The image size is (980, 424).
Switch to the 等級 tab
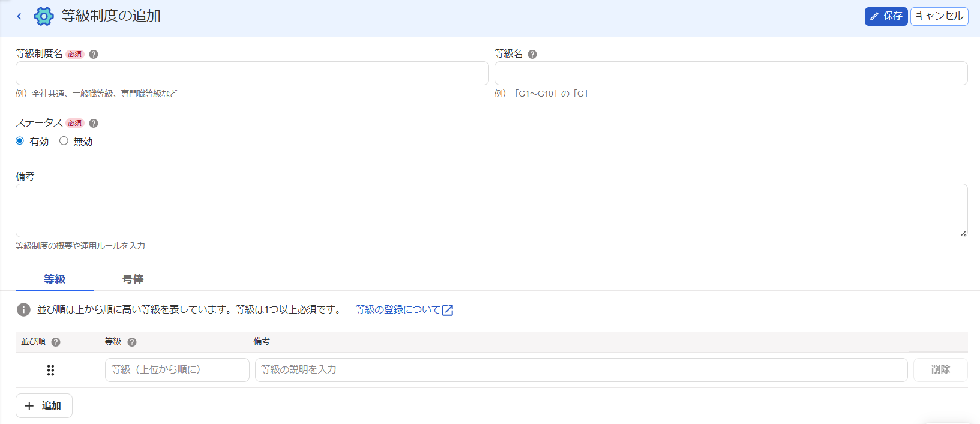pos(55,279)
